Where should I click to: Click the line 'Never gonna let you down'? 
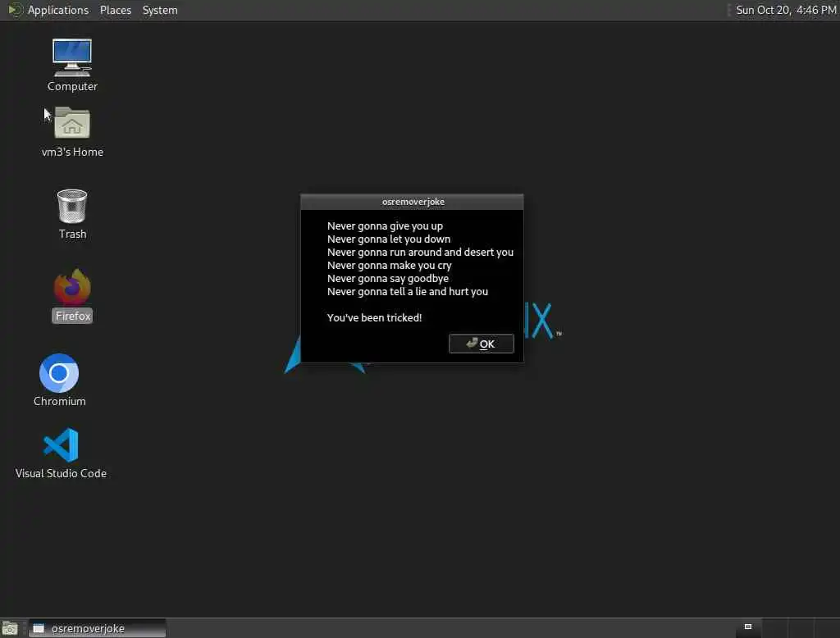click(389, 239)
